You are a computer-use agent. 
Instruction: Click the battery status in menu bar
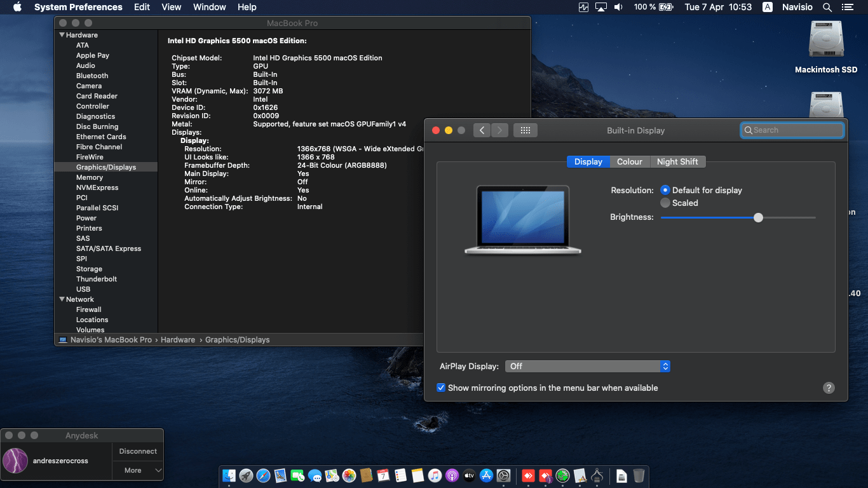[x=653, y=7]
